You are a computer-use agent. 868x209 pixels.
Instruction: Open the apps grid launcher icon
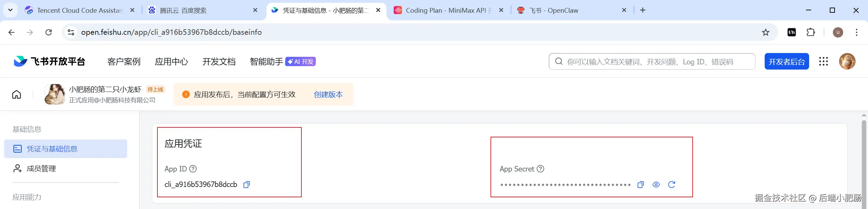(x=824, y=62)
